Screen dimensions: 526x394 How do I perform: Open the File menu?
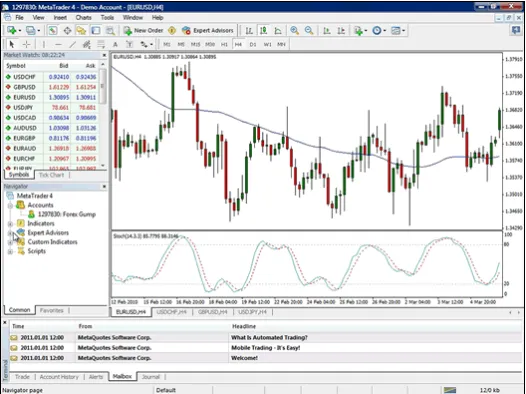click(x=19, y=17)
